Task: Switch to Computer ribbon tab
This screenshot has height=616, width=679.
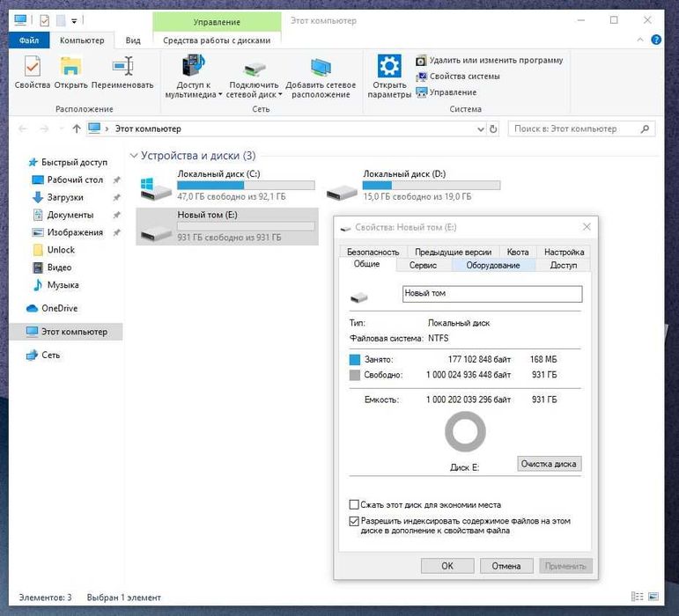Action: (x=82, y=40)
